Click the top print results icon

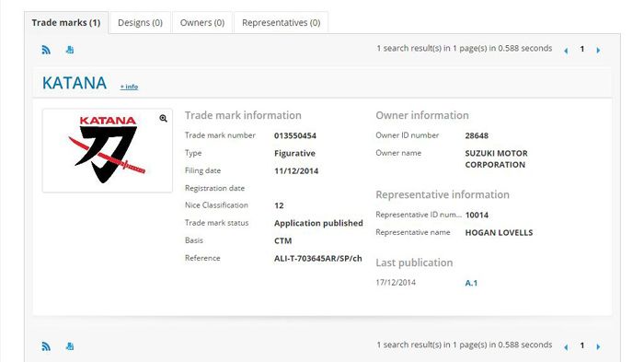[x=70, y=50]
